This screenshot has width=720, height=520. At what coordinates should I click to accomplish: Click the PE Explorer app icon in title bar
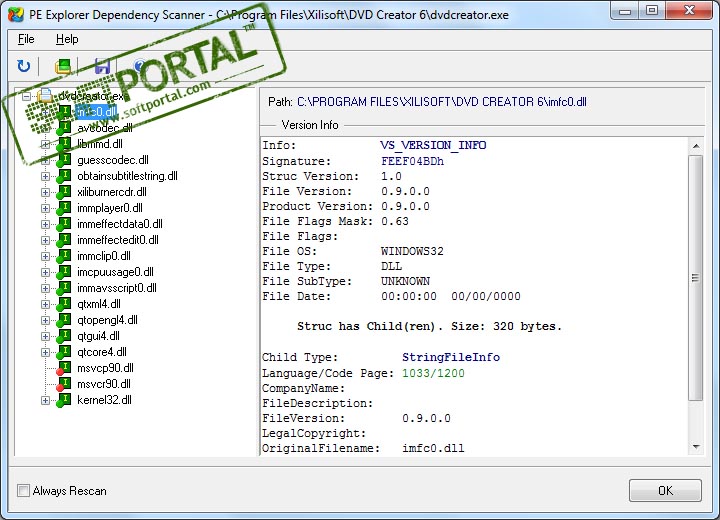(x=16, y=14)
